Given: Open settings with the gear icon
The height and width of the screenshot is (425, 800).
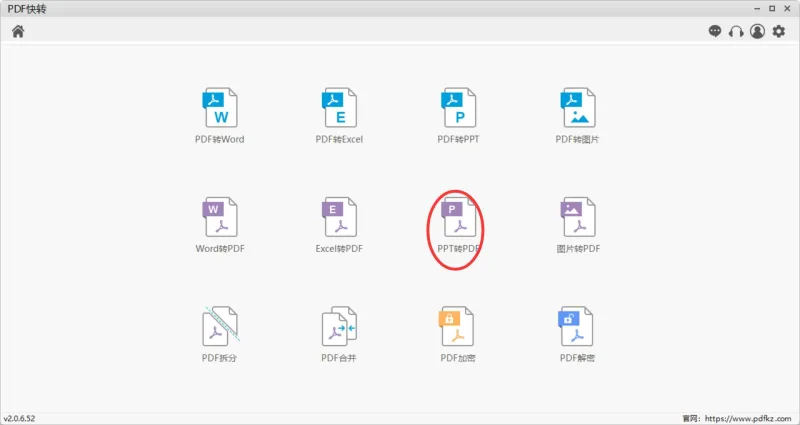Looking at the screenshot, I should click(x=779, y=32).
